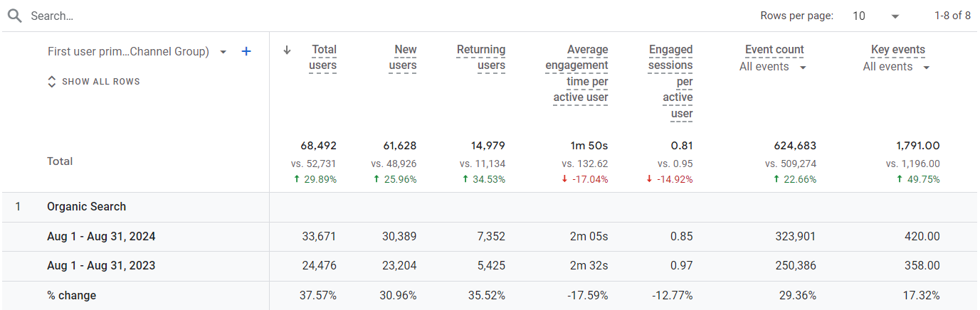
Task: Click the sort arrow beside Total users
Action: point(288,50)
